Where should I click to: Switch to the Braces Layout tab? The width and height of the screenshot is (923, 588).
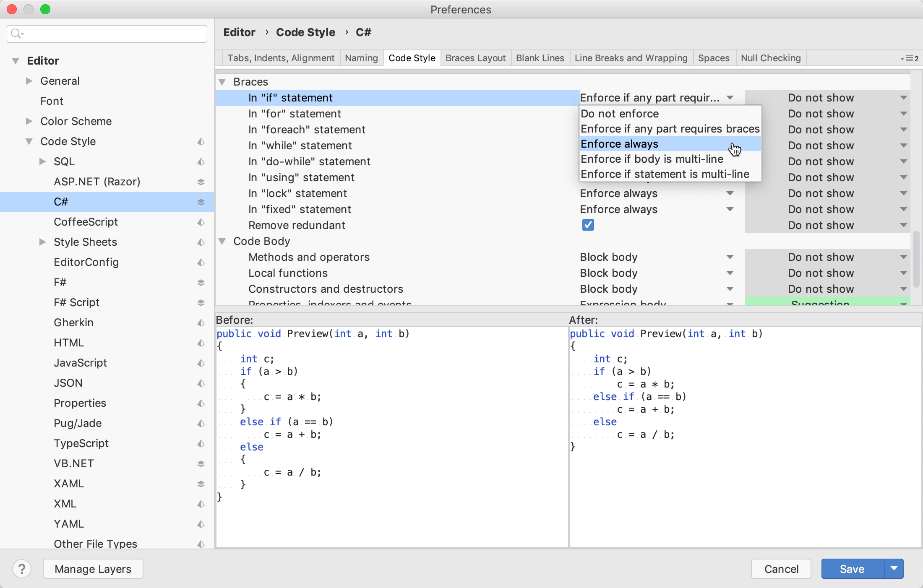(x=476, y=58)
